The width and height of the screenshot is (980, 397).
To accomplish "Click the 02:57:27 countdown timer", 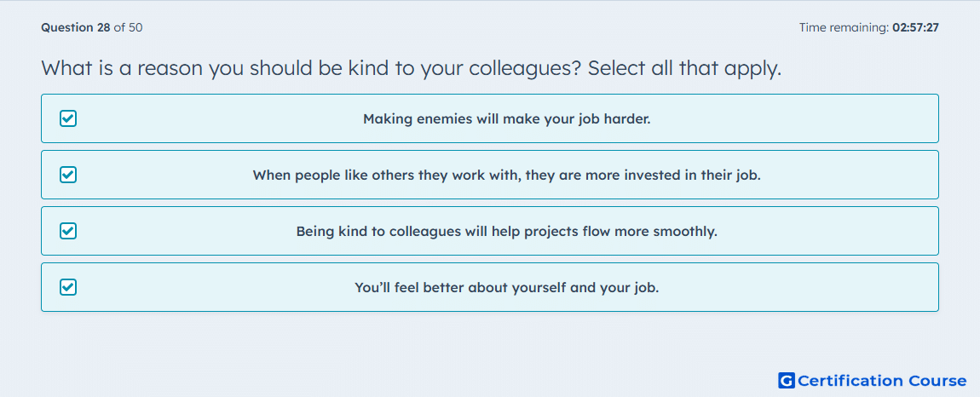I will coord(915,27).
